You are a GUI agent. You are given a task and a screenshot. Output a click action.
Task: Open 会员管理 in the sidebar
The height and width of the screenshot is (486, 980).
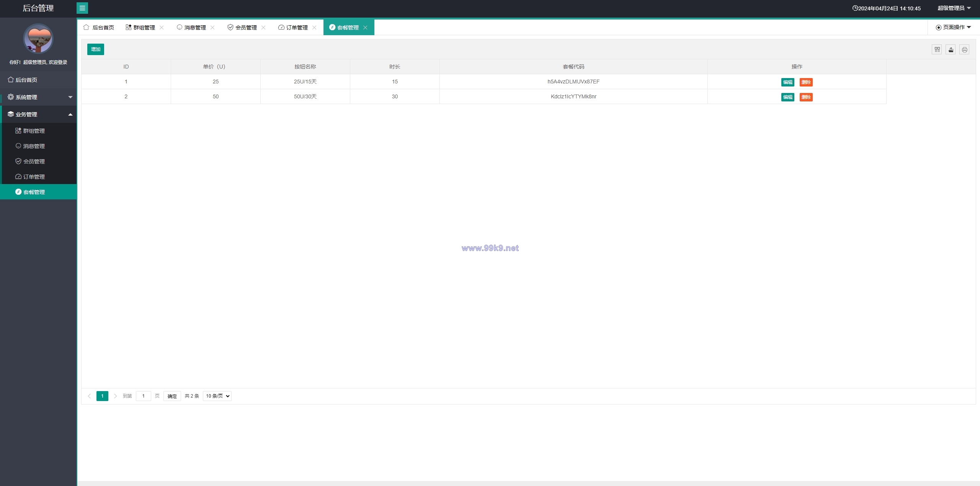[38, 161]
